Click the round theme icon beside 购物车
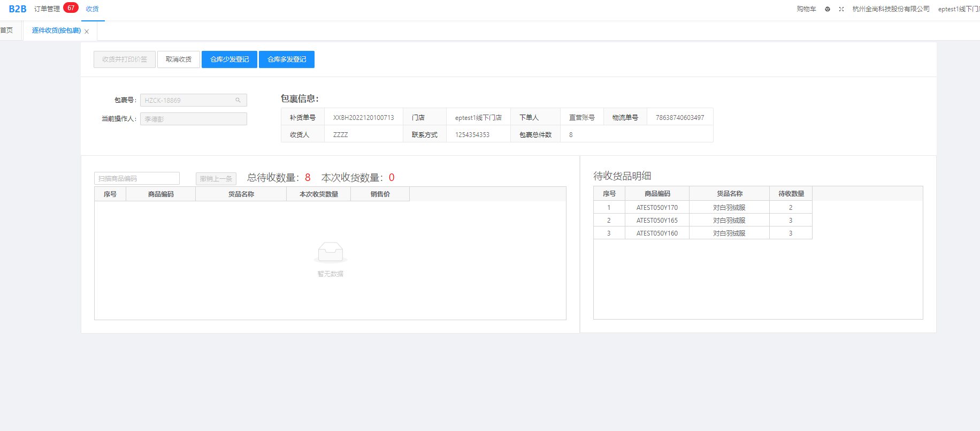Image resolution: width=980 pixels, height=431 pixels. click(828, 9)
